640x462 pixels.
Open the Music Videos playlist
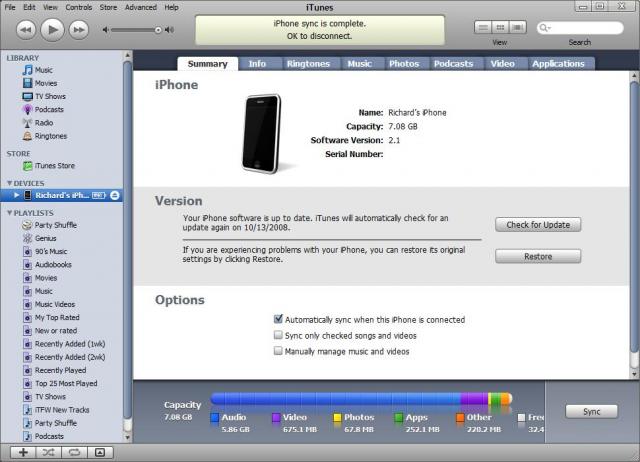(x=49, y=304)
